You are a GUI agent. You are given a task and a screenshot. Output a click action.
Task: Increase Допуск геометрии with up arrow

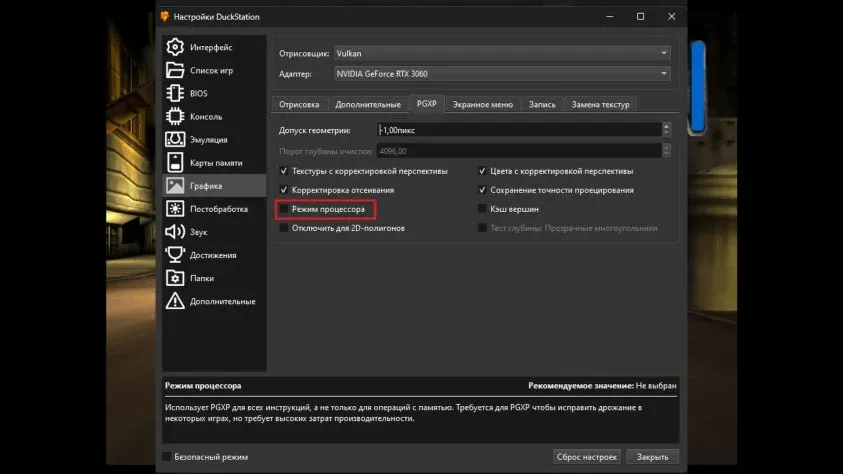point(666,126)
